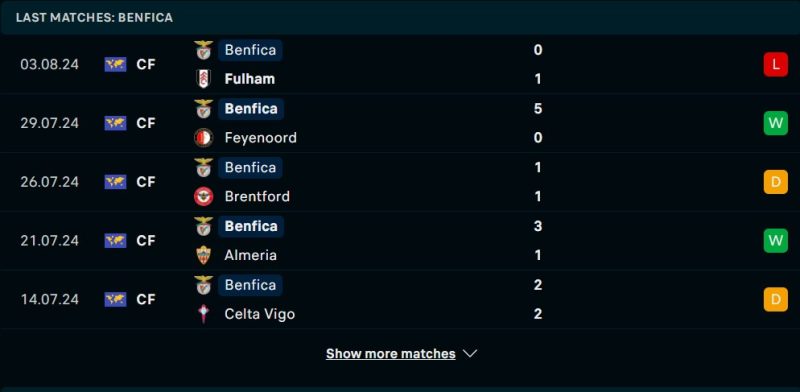This screenshot has height=392, width=800.
Task: Click red L result badge
Action: (776, 64)
